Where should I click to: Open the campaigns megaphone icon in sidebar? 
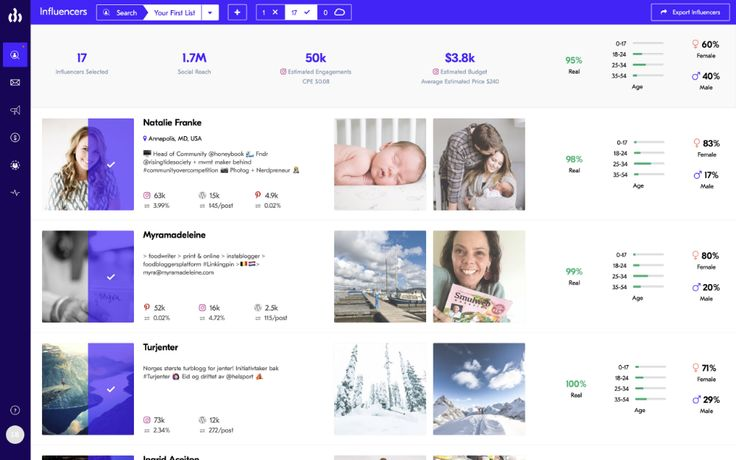(x=15, y=110)
